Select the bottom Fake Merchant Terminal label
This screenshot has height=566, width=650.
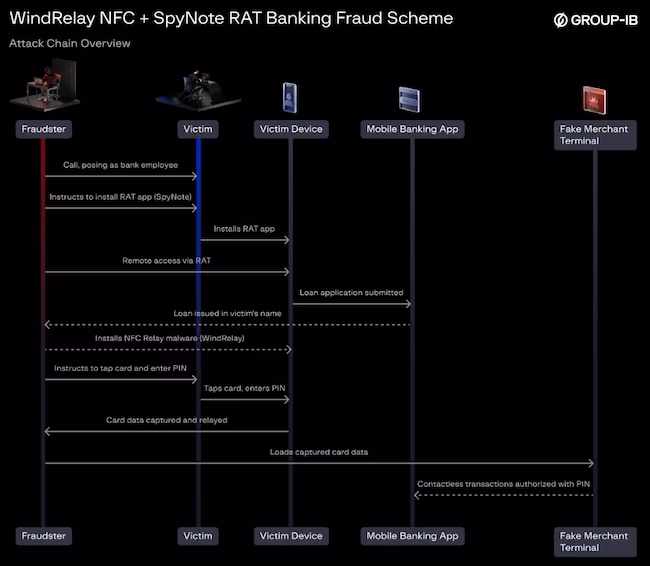(595, 542)
